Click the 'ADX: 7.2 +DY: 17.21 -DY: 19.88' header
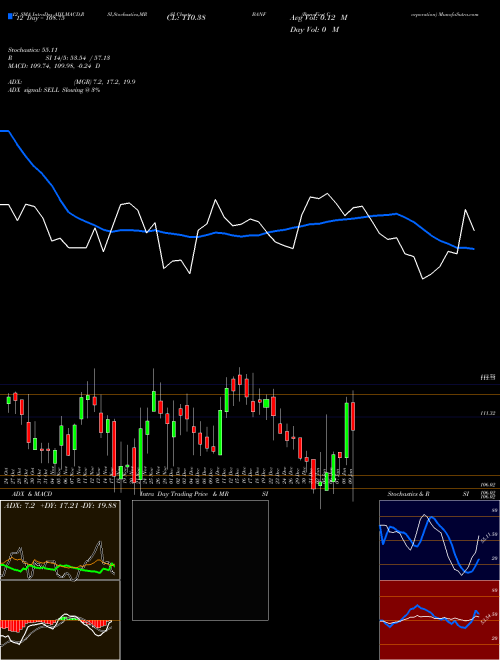This screenshot has height=660, width=500. pyautogui.click(x=60, y=505)
